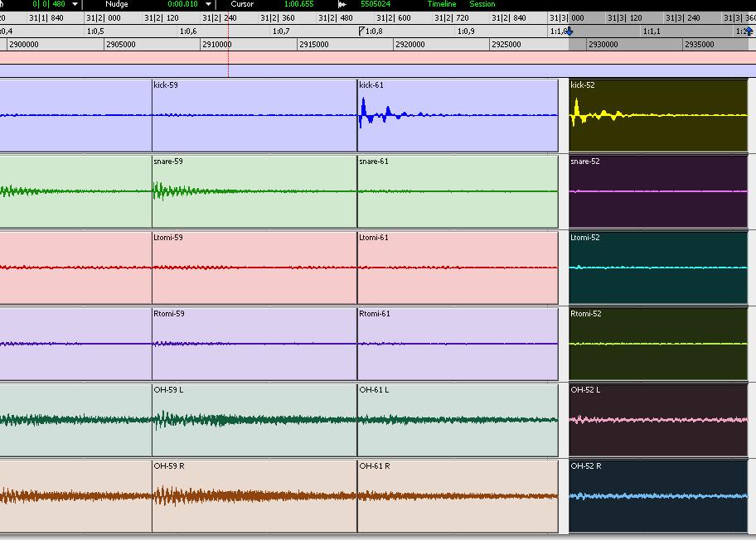
Task: Click the cursor position 1:00.655 readout
Action: [299, 4]
